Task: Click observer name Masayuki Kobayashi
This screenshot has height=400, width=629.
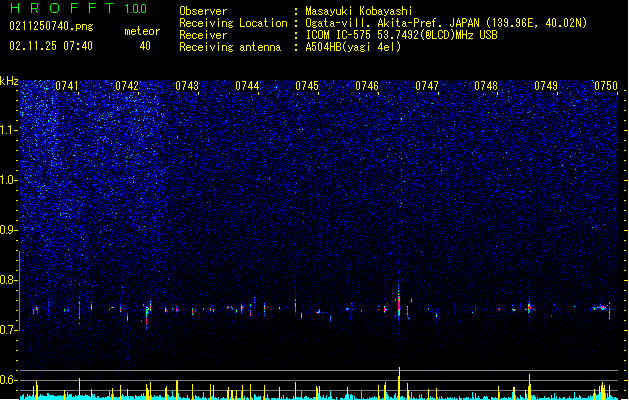Action: [359, 11]
